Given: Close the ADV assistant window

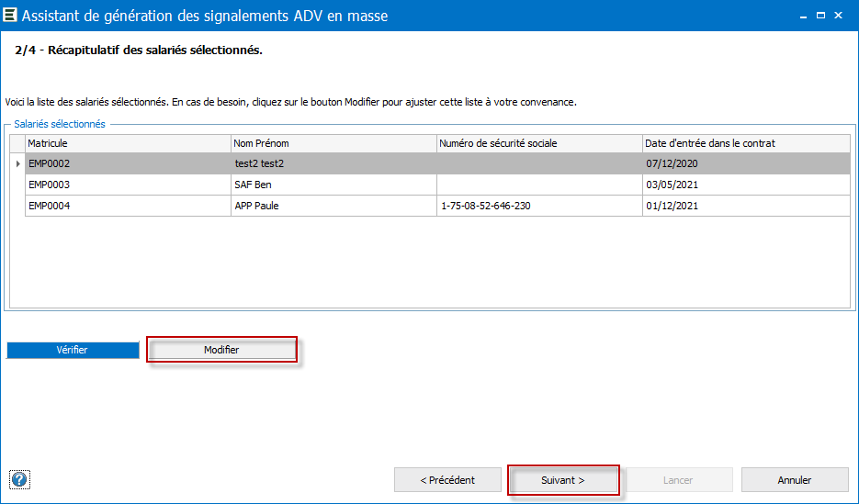Looking at the screenshot, I should tap(838, 16).
